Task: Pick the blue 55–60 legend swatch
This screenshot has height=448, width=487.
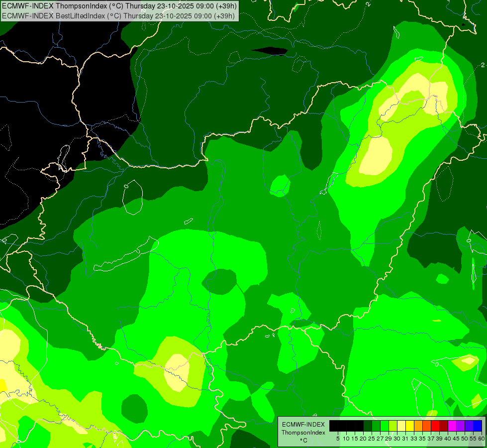Action: coord(478,426)
